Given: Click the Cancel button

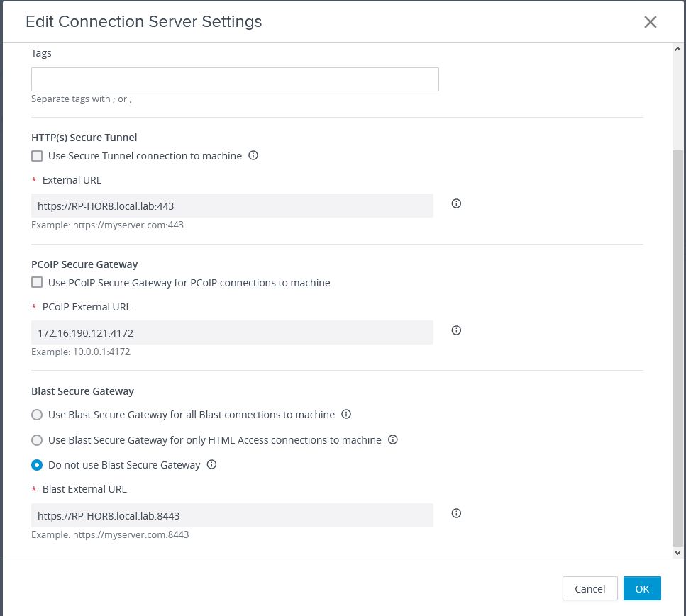Looking at the screenshot, I should pyautogui.click(x=590, y=588).
